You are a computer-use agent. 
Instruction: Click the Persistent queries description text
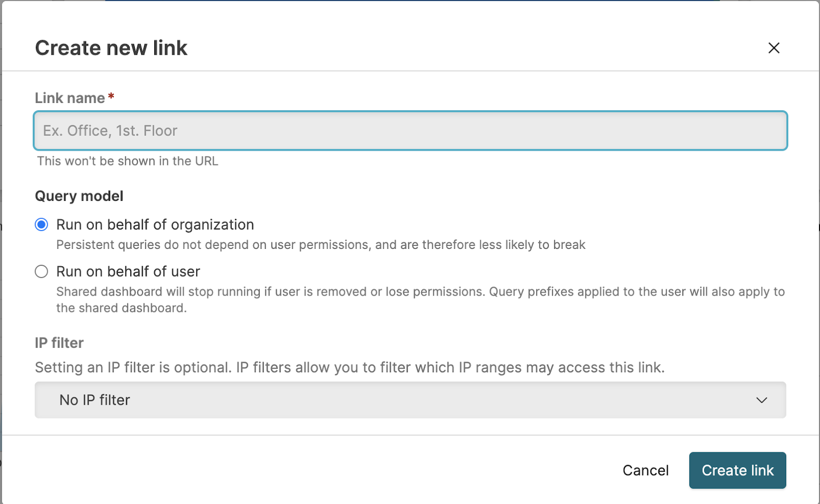tap(320, 245)
